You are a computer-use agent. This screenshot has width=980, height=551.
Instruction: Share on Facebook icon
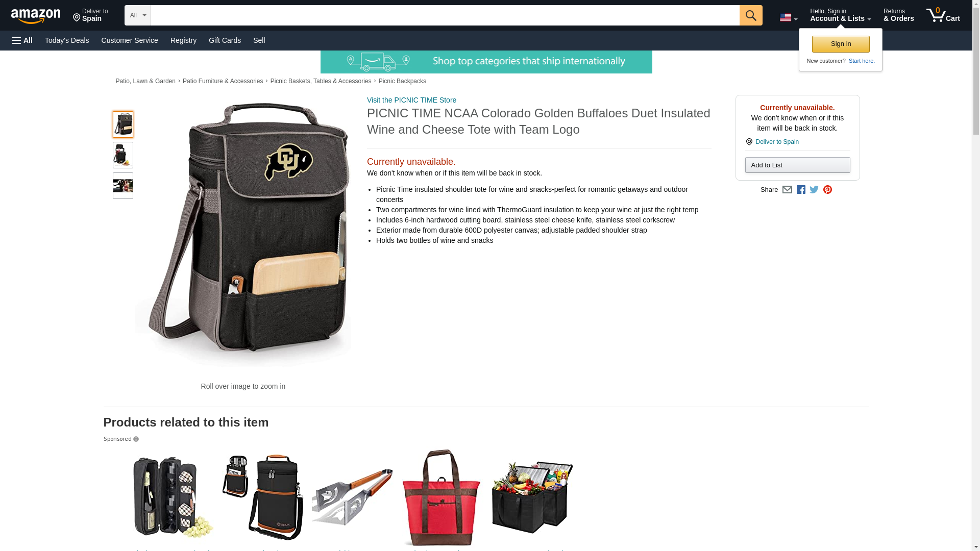pyautogui.click(x=801, y=190)
